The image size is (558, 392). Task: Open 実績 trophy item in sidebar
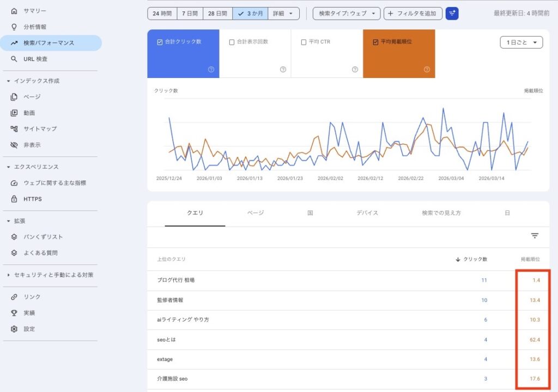29,313
